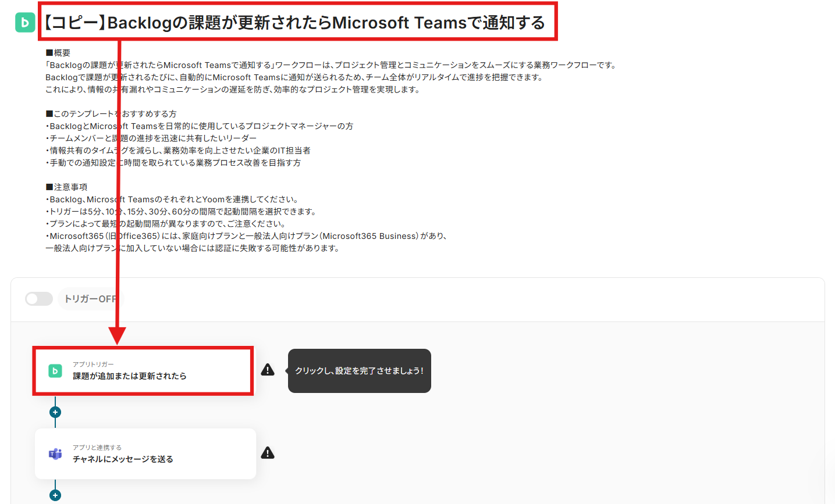Image resolution: width=835 pixels, height=504 pixels.
Task: Click the トリガーOFF label
Action: (90, 299)
